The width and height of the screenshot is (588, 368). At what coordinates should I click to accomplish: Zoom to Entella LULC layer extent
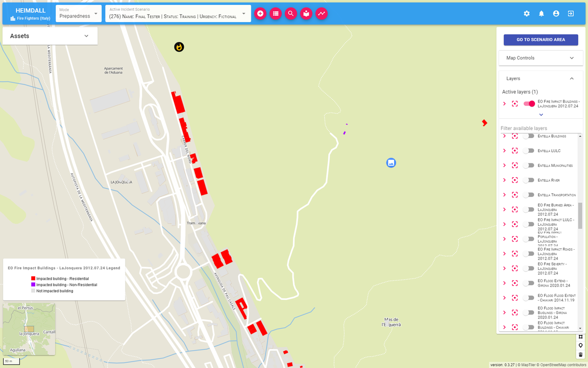[x=514, y=151]
